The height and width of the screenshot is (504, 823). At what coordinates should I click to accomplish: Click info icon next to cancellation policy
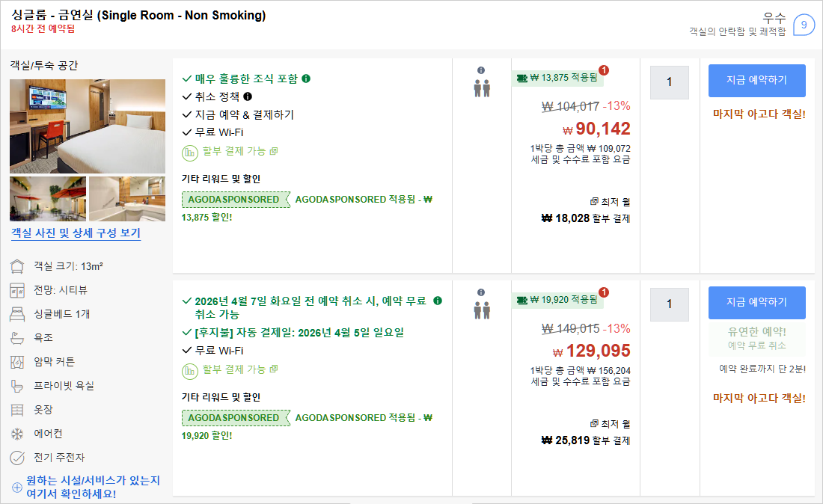[248, 96]
